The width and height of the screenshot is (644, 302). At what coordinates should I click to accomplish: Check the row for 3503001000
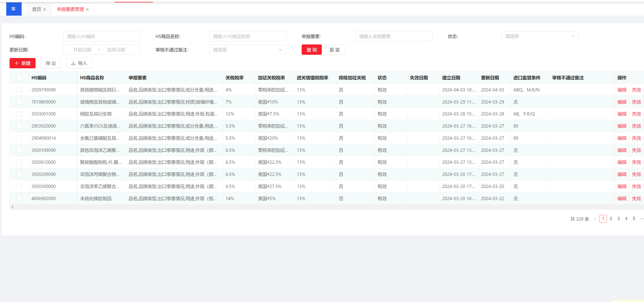[x=19, y=114]
